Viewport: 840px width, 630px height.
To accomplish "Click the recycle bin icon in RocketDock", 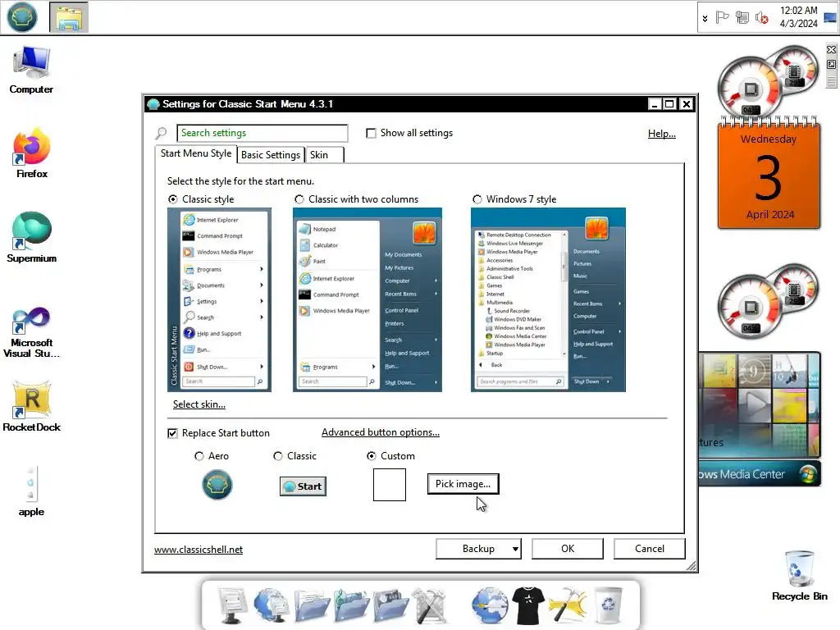I will point(609,605).
